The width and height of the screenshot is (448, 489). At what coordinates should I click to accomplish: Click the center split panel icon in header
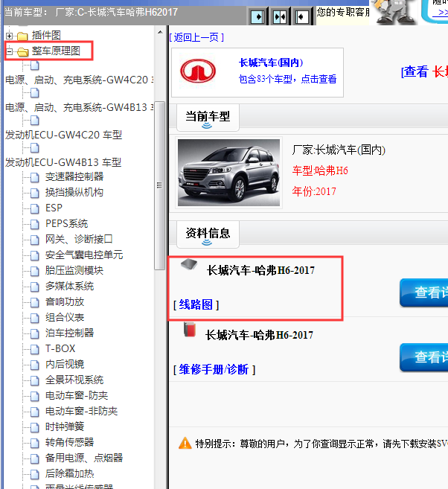pyautogui.click(x=280, y=17)
